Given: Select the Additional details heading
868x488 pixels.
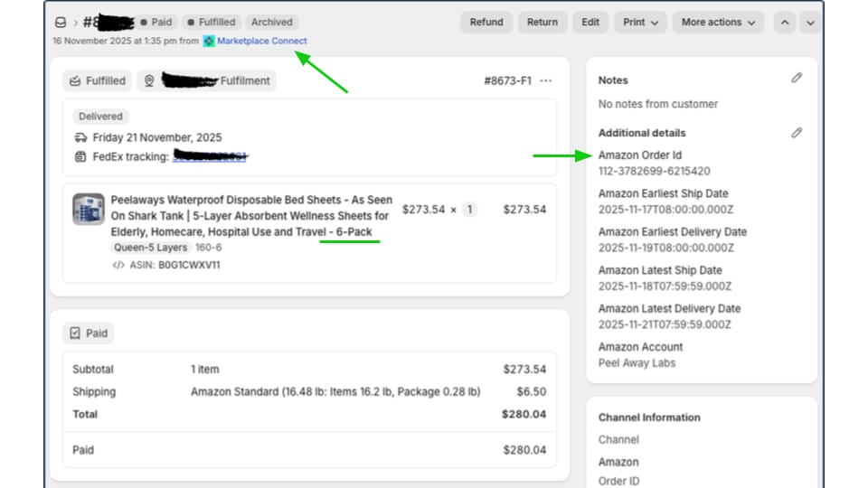Looking at the screenshot, I should click(x=642, y=133).
